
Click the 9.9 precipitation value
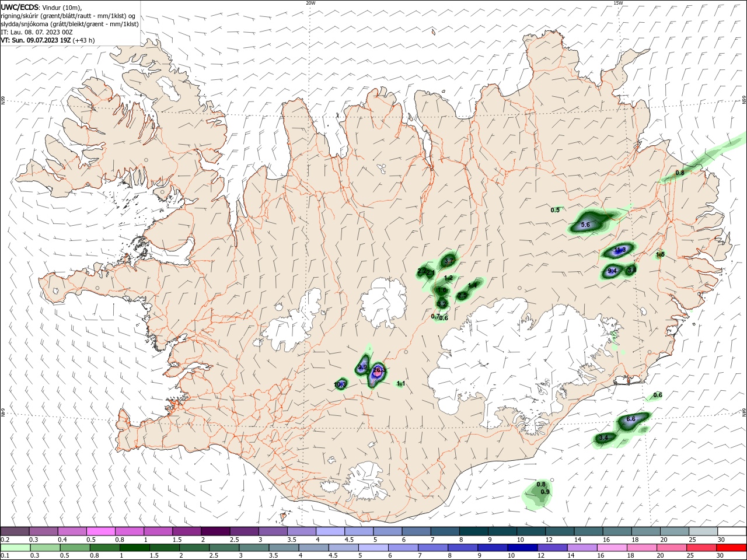pyautogui.click(x=362, y=367)
